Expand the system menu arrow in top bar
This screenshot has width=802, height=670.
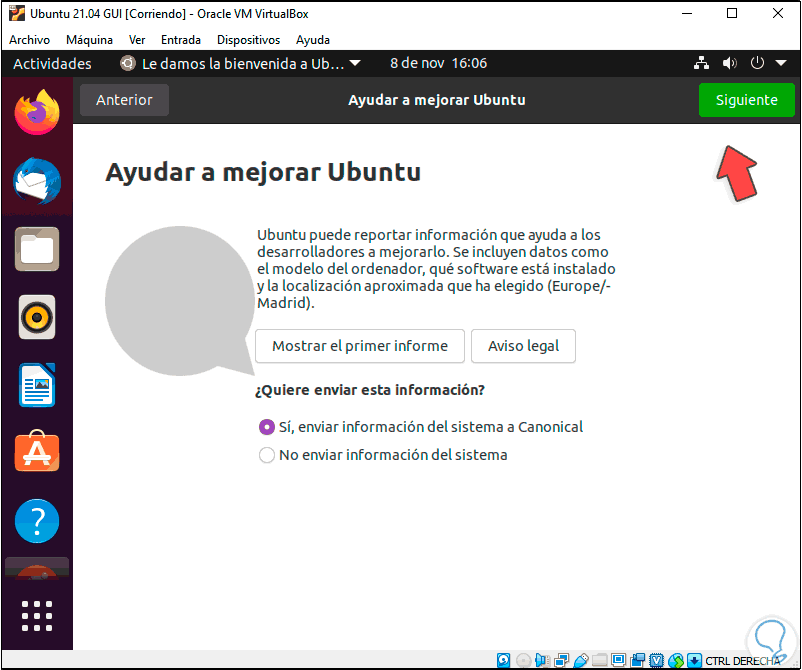[x=781, y=63]
